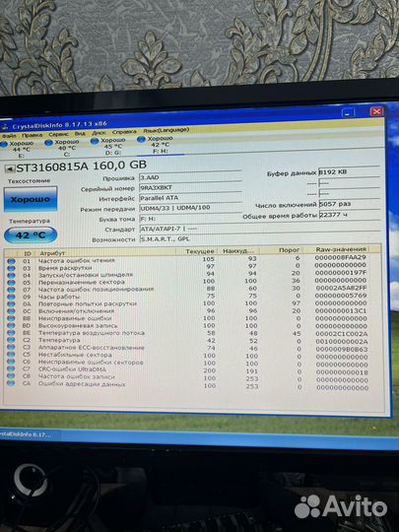Click status icon of 05 Переназначенные сектора
The height and width of the screenshot is (532, 399).
click(11, 283)
